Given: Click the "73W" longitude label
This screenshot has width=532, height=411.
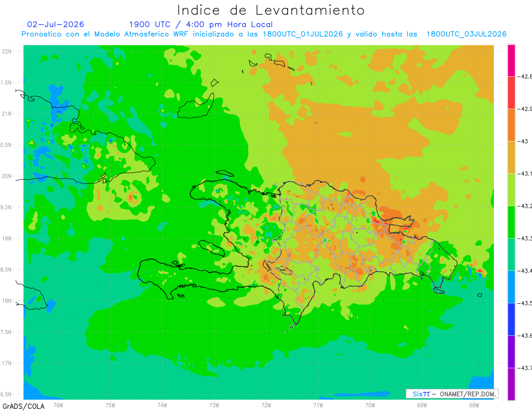Looking at the screenshot, I should (214, 405).
